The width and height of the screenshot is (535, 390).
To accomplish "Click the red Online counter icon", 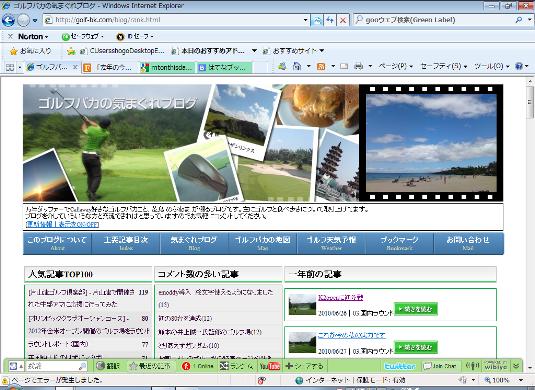I will (x=186, y=366).
